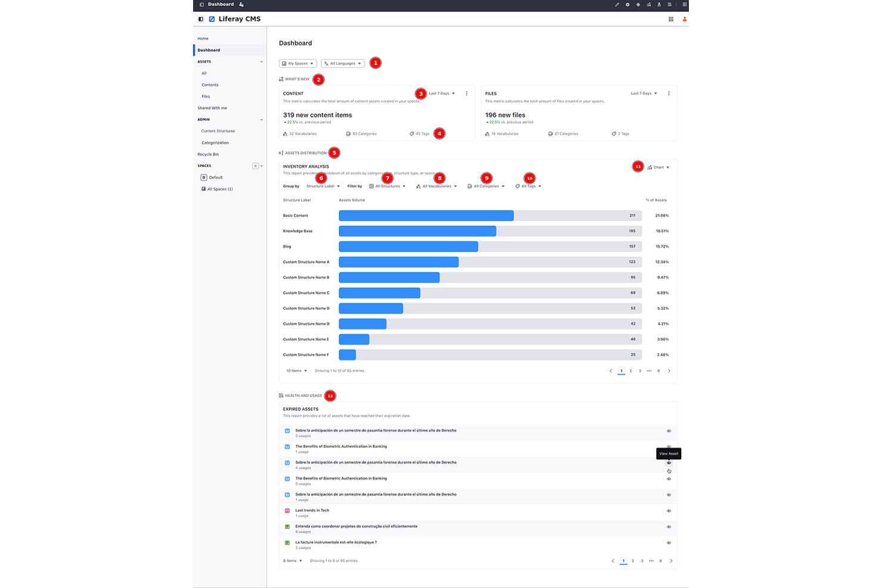Open the All Vocabularies filter dropdown
Viewport: 882px width, 588px height.
(x=437, y=186)
